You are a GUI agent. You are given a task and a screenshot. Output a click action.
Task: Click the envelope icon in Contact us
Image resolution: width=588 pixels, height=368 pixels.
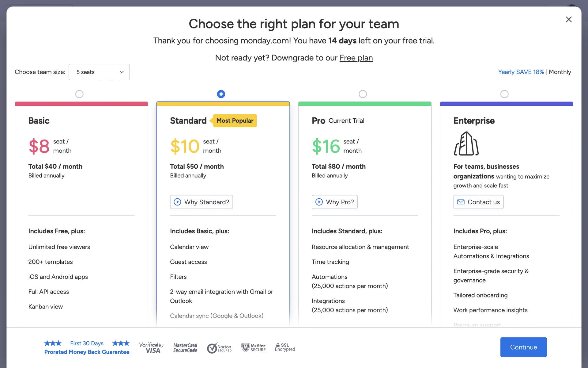(x=461, y=202)
